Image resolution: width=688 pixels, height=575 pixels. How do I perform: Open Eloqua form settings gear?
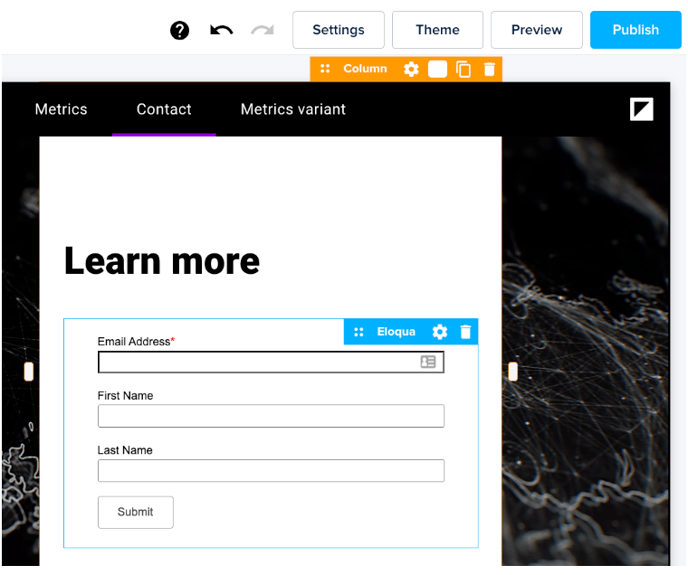click(x=439, y=332)
